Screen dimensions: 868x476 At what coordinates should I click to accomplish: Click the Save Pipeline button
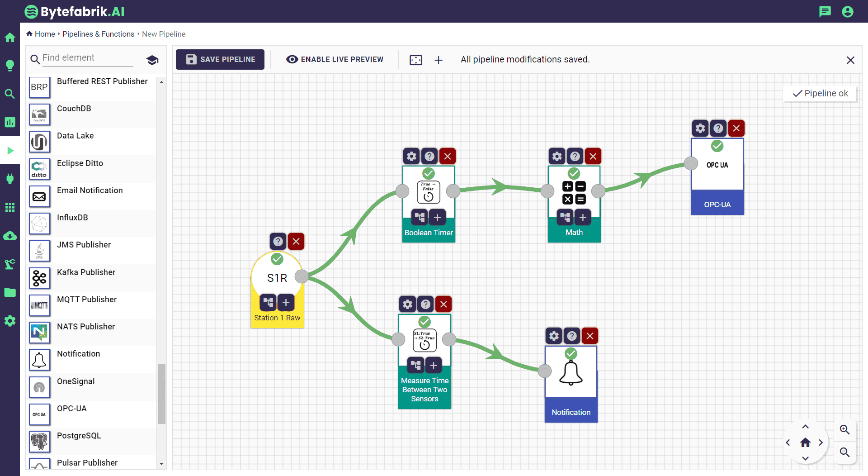click(x=220, y=60)
